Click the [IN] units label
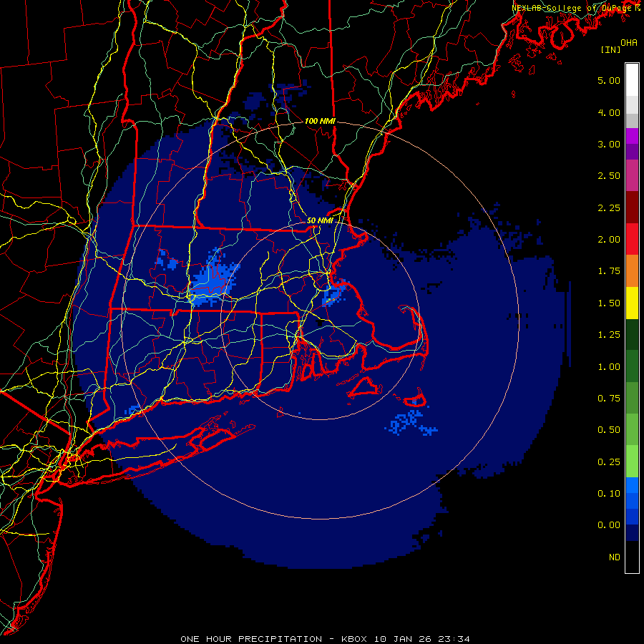The height and width of the screenshot is (644, 644). click(610, 49)
